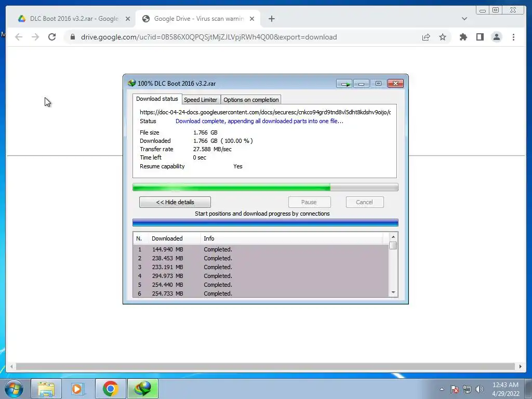Image resolution: width=532 pixels, height=399 pixels.
Task: Toggle Chrome side panel icon
Action: point(480,37)
